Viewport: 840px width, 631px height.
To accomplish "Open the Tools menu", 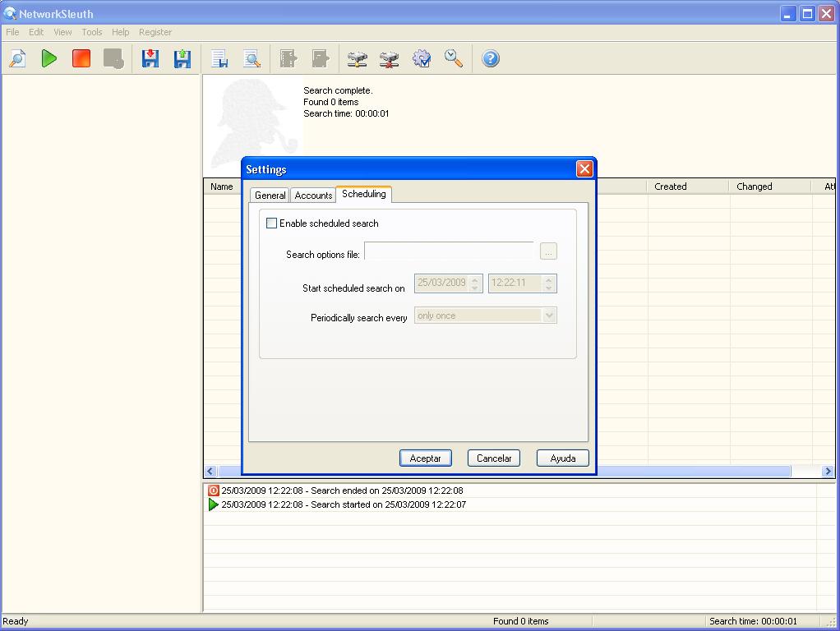I will pos(91,32).
